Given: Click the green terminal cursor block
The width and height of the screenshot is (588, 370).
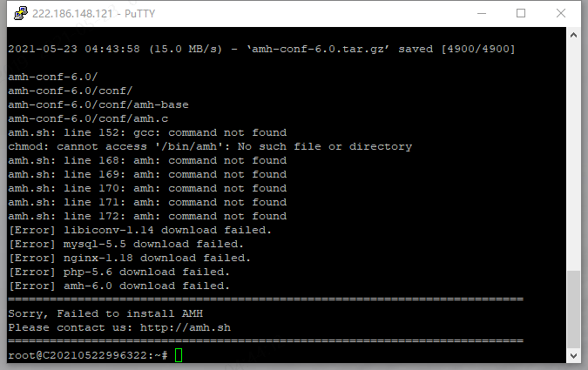Looking at the screenshot, I should [178, 355].
